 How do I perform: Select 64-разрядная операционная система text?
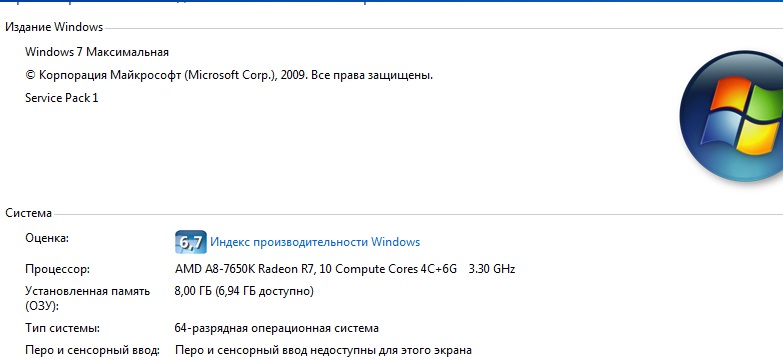[x=277, y=329]
